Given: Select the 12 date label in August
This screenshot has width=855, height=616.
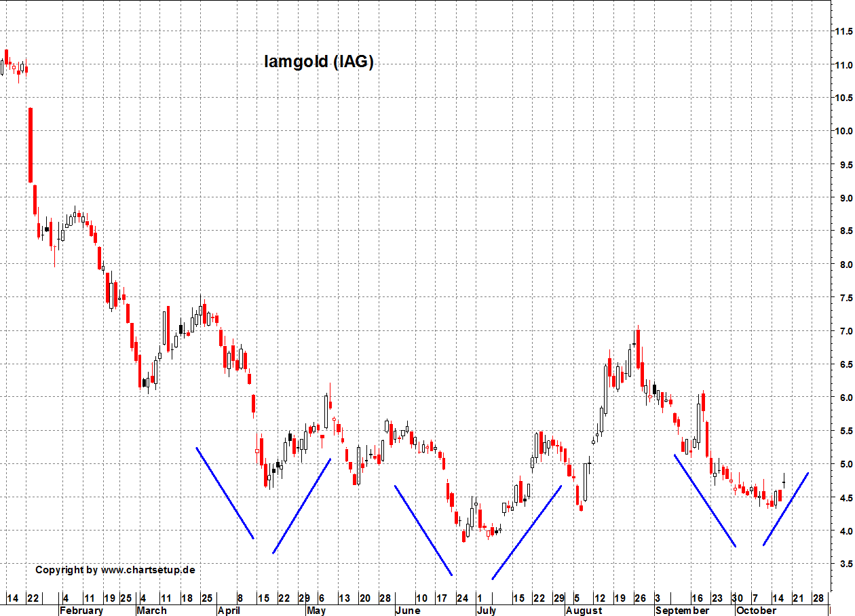Looking at the screenshot, I should pos(599,598).
